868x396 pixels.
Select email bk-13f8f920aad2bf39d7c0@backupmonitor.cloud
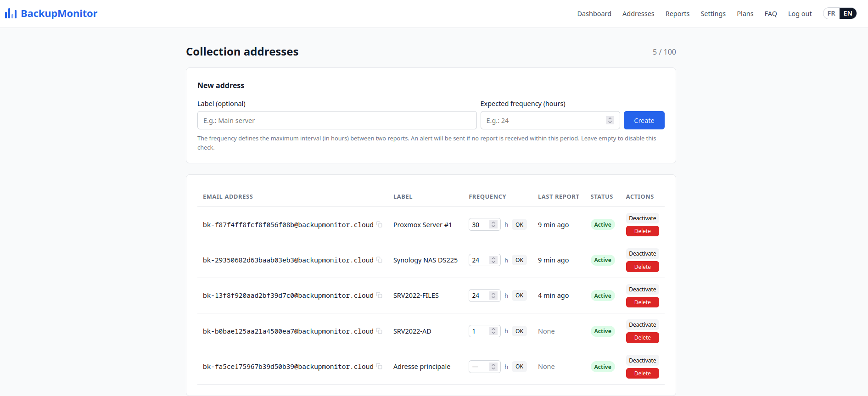coord(288,296)
